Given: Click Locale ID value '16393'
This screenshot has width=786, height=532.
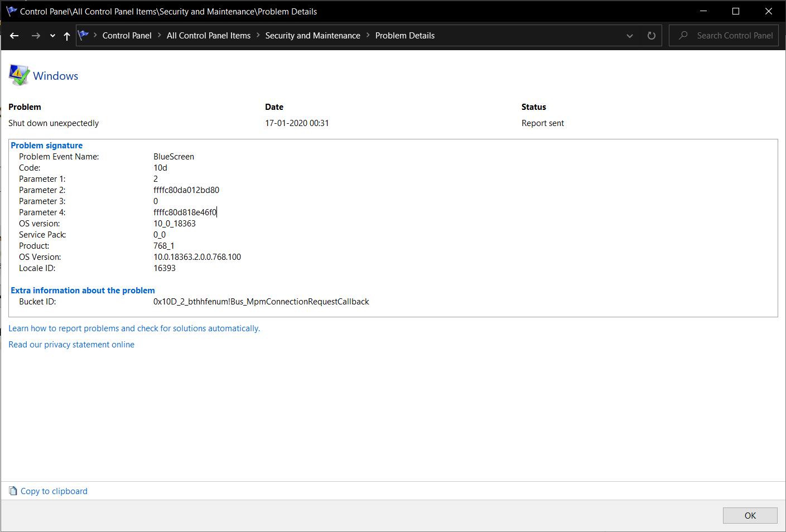Looking at the screenshot, I should [165, 268].
